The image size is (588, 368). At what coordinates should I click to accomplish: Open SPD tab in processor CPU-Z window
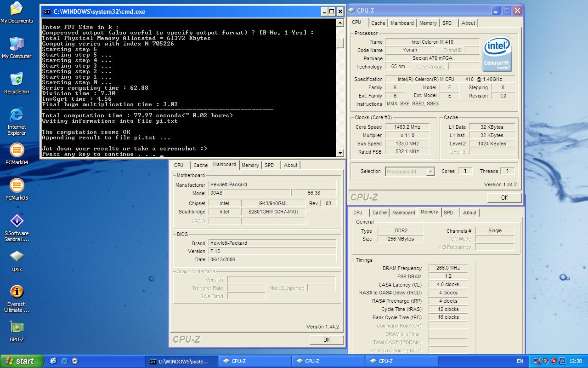point(447,23)
